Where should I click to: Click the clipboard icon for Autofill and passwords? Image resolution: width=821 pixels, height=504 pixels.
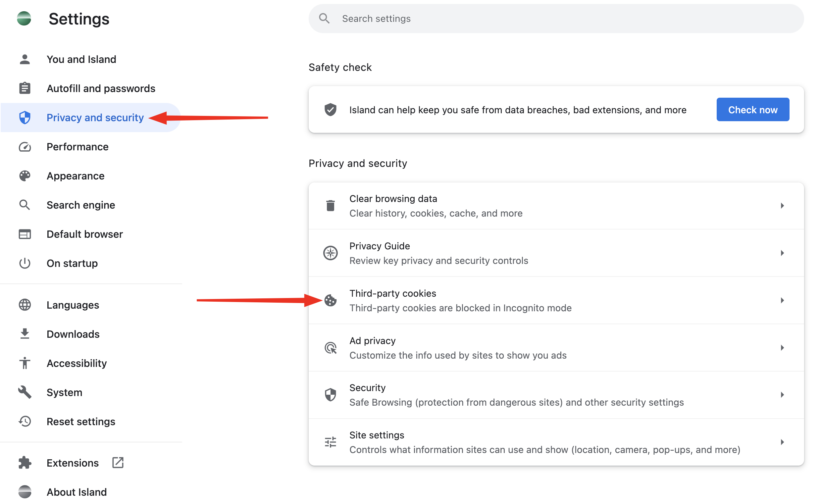tap(25, 88)
